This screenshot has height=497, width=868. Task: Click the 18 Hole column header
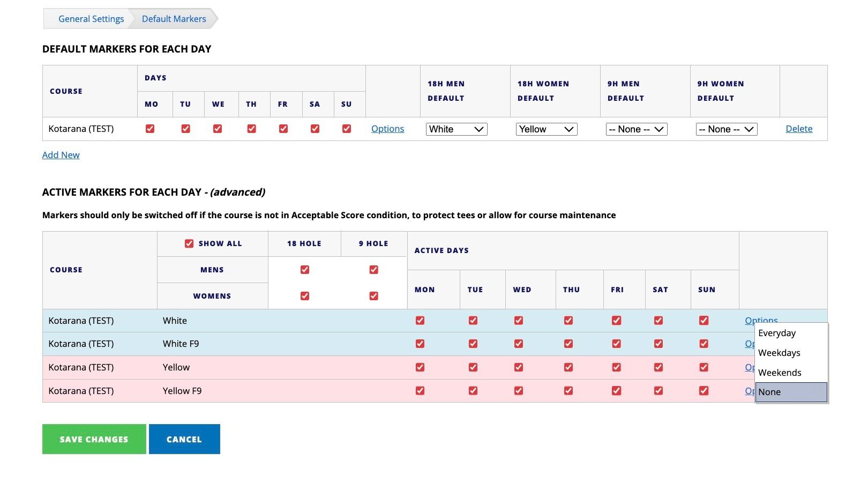coord(304,243)
